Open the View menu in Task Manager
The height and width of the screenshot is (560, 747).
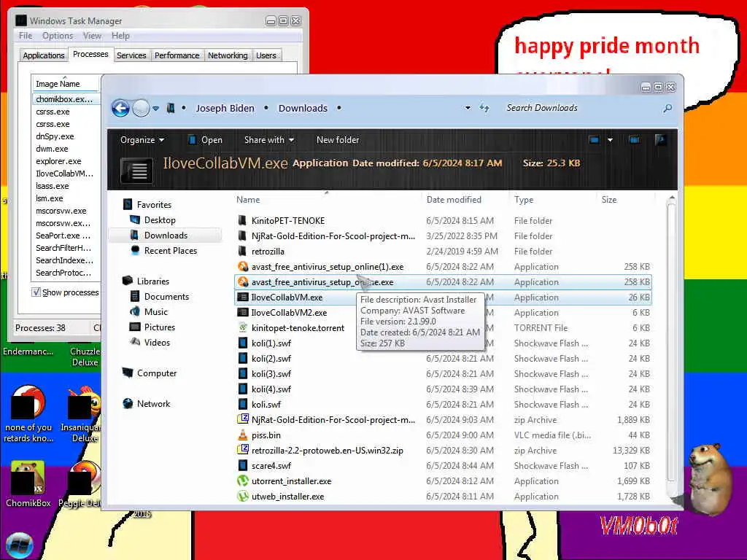pos(92,36)
